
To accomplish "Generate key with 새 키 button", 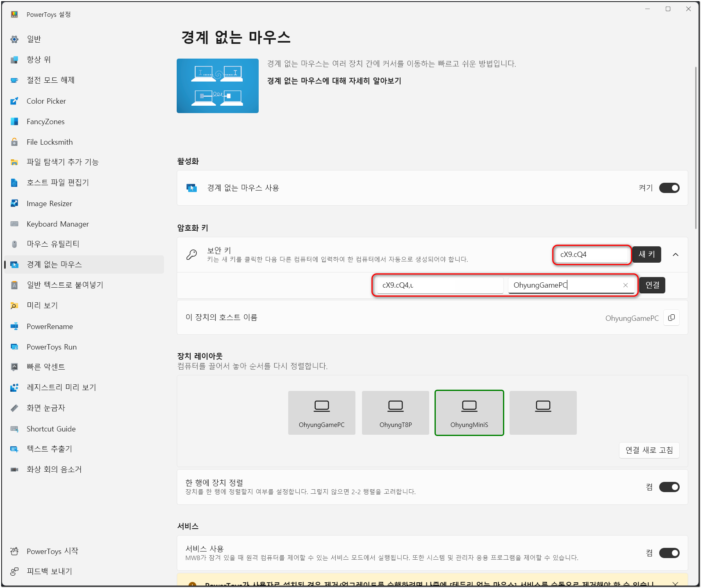I will pyautogui.click(x=646, y=254).
